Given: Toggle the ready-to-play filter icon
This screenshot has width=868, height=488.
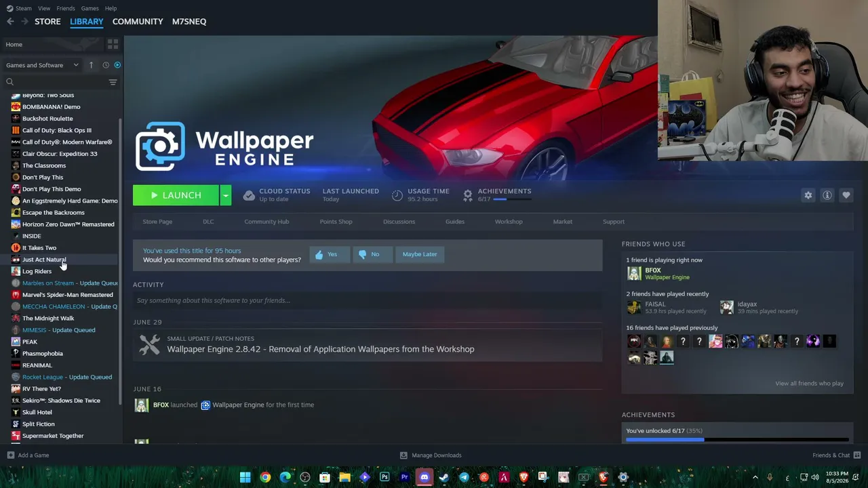Looking at the screenshot, I should tap(117, 65).
